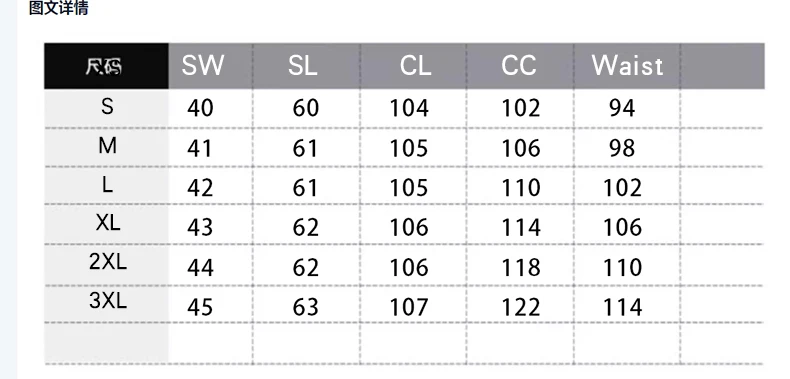790x379 pixels.
Task: Select the M size row label
Action: click(x=107, y=146)
